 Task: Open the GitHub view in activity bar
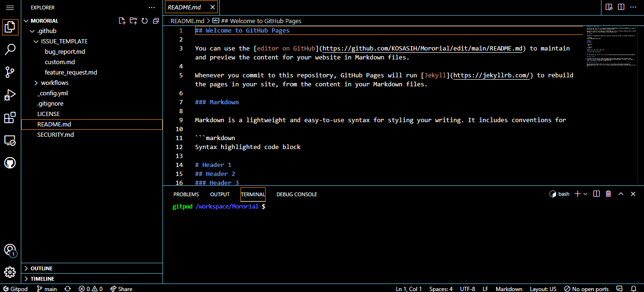coord(10,163)
